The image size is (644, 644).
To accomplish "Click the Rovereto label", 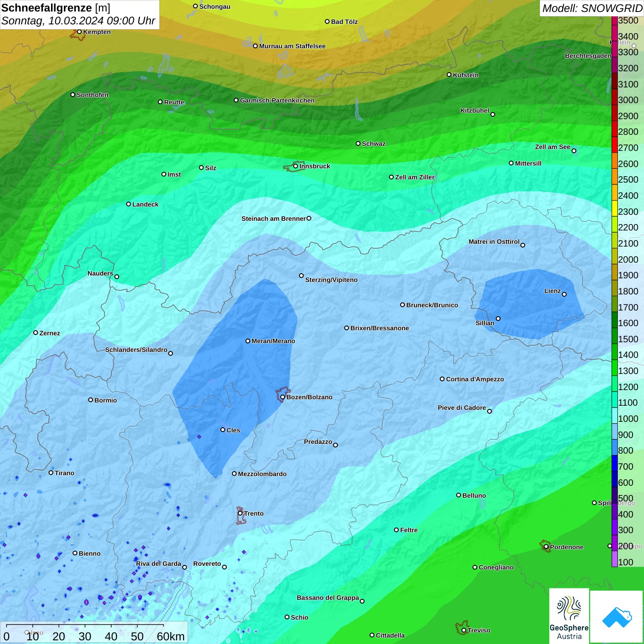I will [x=207, y=563].
